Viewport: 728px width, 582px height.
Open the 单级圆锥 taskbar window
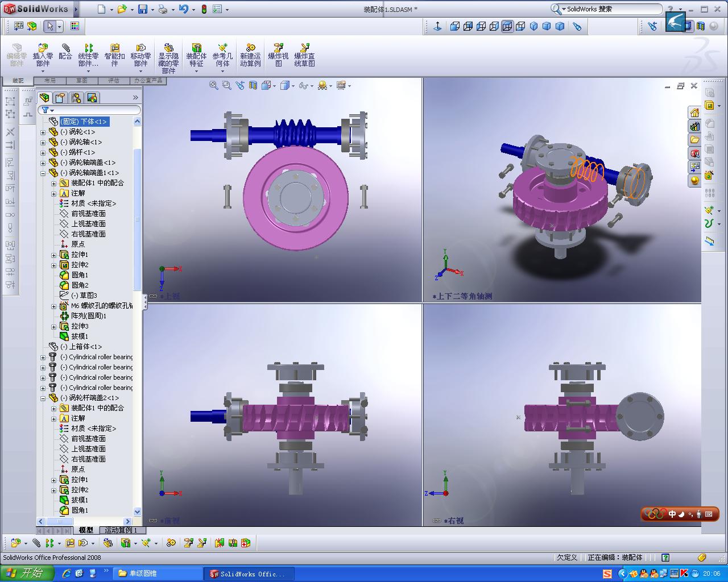pos(157,573)
